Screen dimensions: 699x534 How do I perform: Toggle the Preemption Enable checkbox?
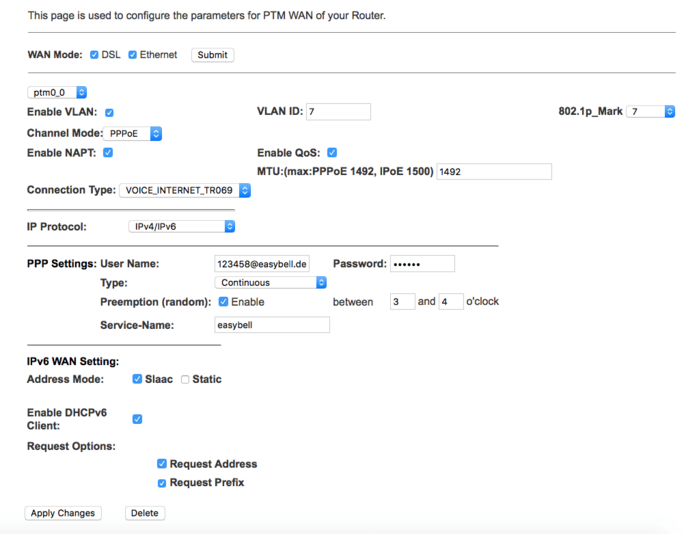[223, 302]
